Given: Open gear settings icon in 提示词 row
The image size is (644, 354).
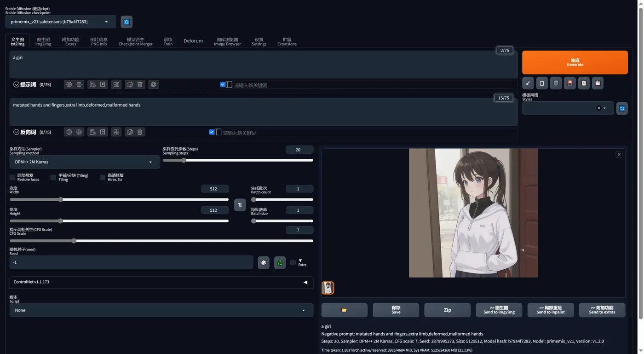Looking at the screenshot, I should tap(79, 85).
